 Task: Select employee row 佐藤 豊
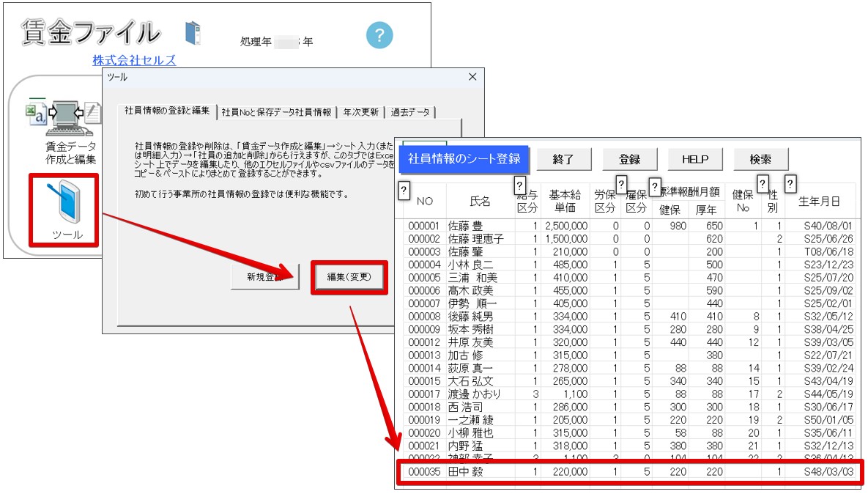pos(629,226)
